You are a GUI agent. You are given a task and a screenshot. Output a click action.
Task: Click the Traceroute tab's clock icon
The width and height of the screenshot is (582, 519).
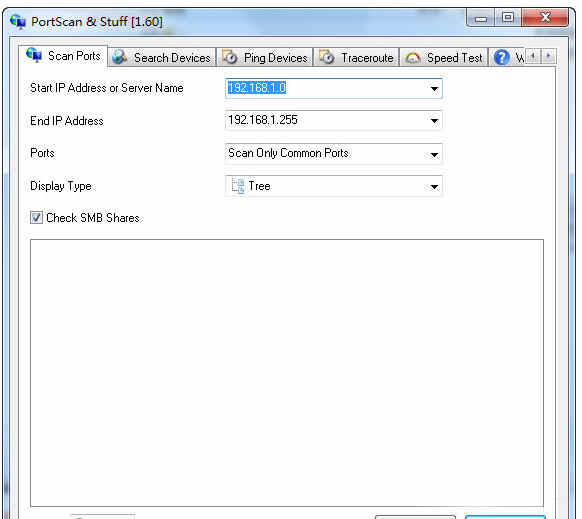(x=327, y=57)
